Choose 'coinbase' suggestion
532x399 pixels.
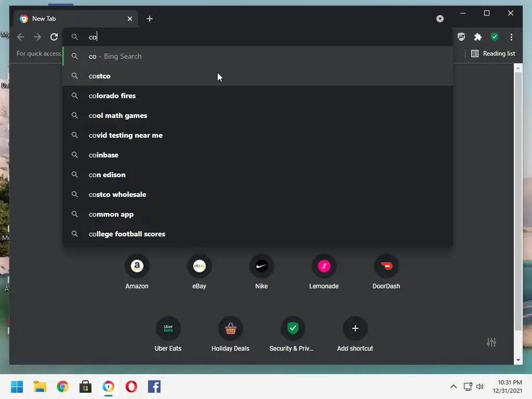tap(258, 155)
